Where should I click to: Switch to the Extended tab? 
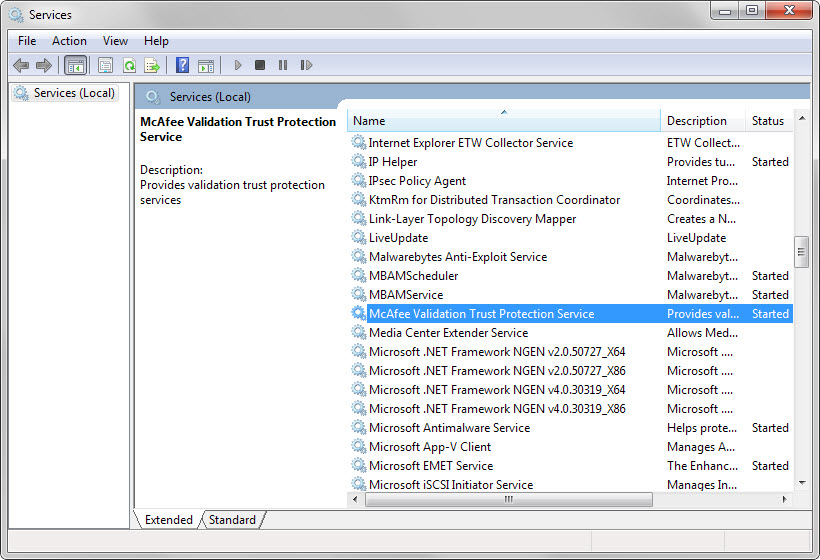tap(168, 520)
